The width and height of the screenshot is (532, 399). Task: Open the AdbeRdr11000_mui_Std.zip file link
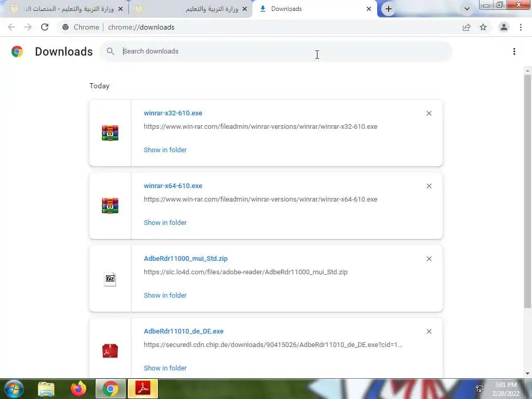point(185,259)
